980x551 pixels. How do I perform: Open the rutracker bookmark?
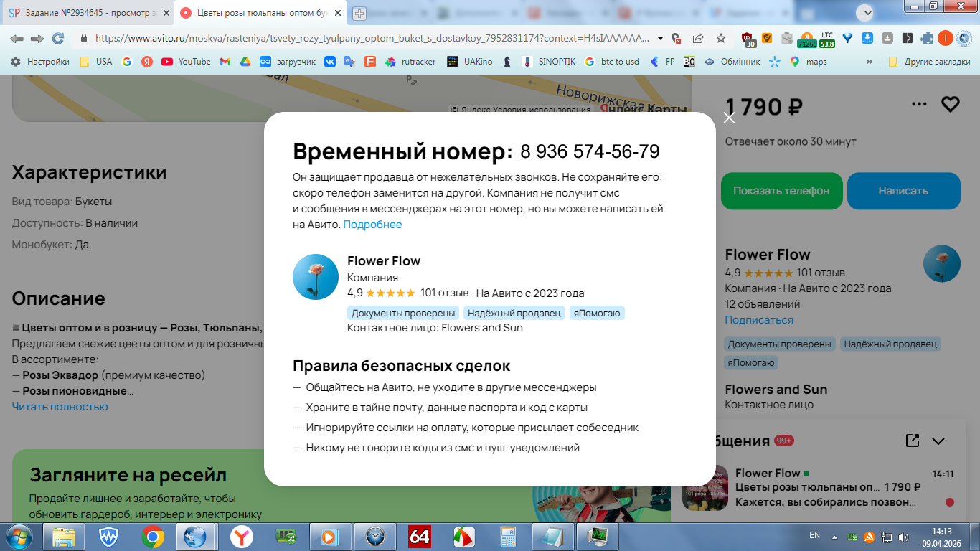[410, 62]
